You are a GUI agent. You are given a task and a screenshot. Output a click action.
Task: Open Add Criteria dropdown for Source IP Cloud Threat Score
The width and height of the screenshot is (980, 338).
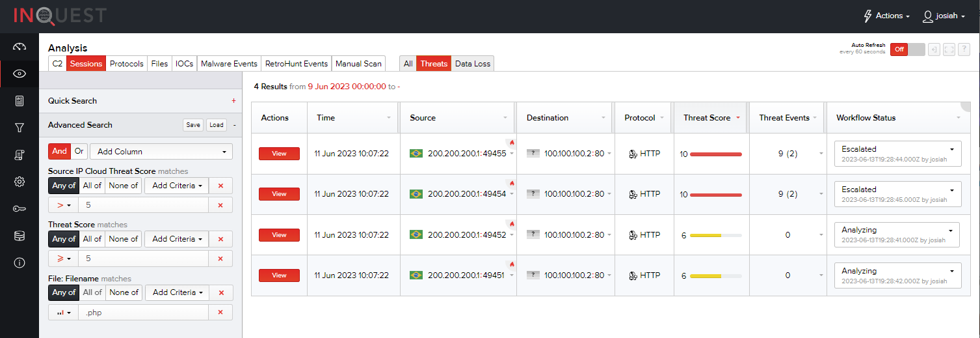(177, 186)
